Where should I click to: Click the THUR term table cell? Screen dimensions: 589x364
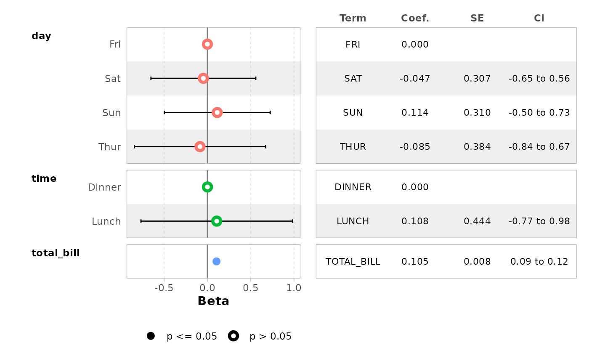353,146
